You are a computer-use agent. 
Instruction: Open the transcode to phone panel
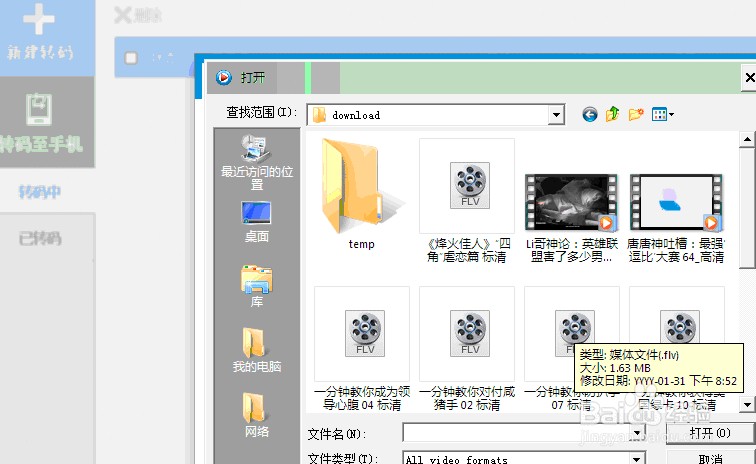(x=47, y=122)
